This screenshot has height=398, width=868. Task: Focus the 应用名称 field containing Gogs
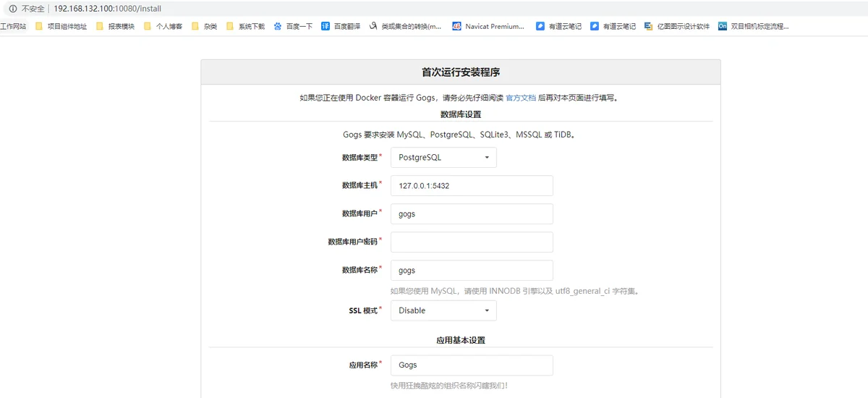(x=472, y=365)
